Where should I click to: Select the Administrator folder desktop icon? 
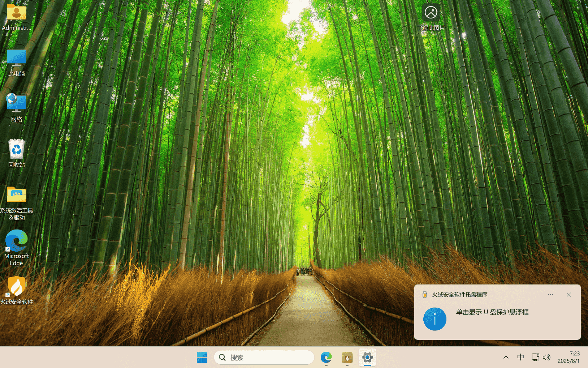(17, 17)
